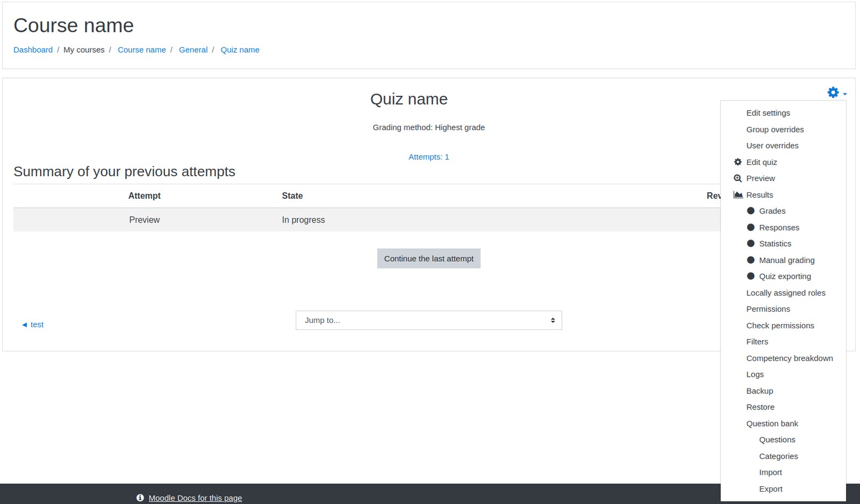The width and height of the screenshot is (860, 504).
Task: Click the bullet icon next to Quiz exporting
Action: click(x=751, y=276)
